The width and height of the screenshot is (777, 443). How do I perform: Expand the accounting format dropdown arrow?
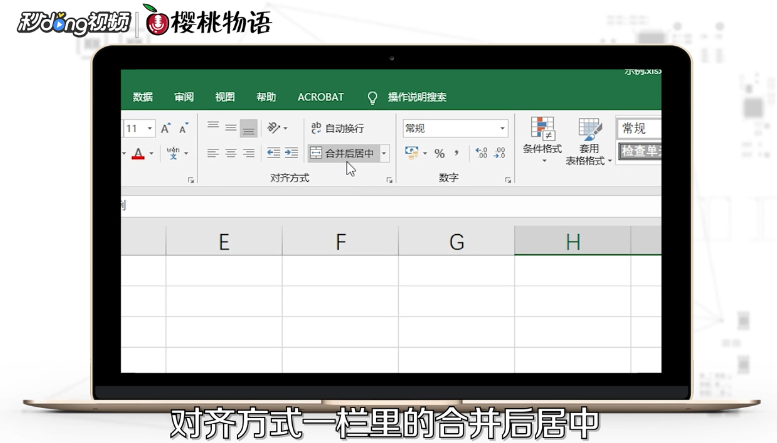tap(425, 154)
